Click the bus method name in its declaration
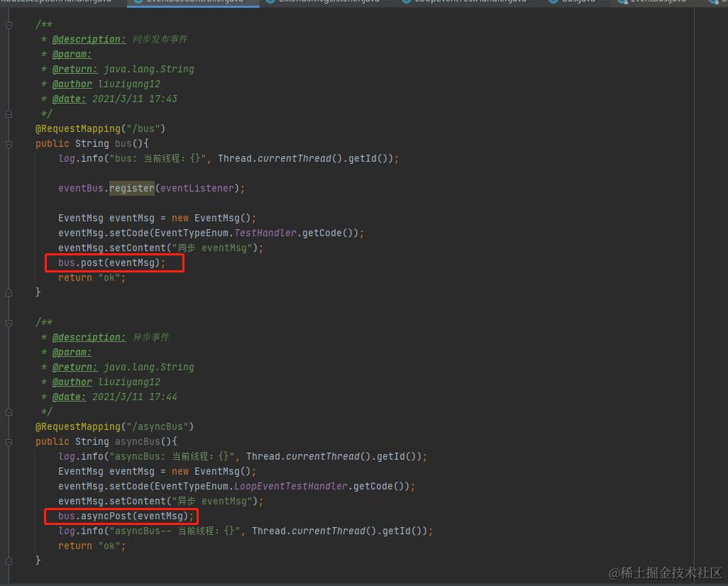 pos(123,144)
